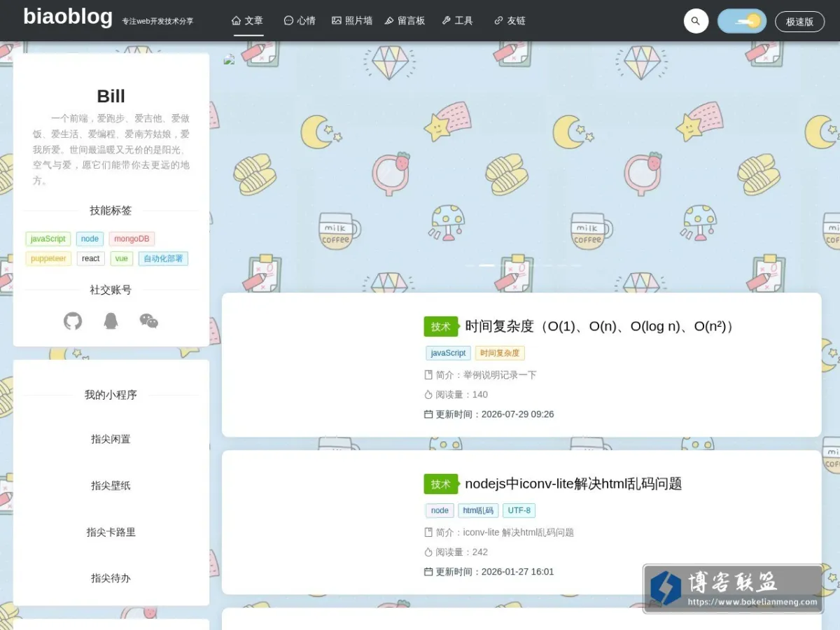This screenshot has width=840, height=630.
Task: Select the javaScript skill tag in sidebar
Action: [x=48, y=239]
